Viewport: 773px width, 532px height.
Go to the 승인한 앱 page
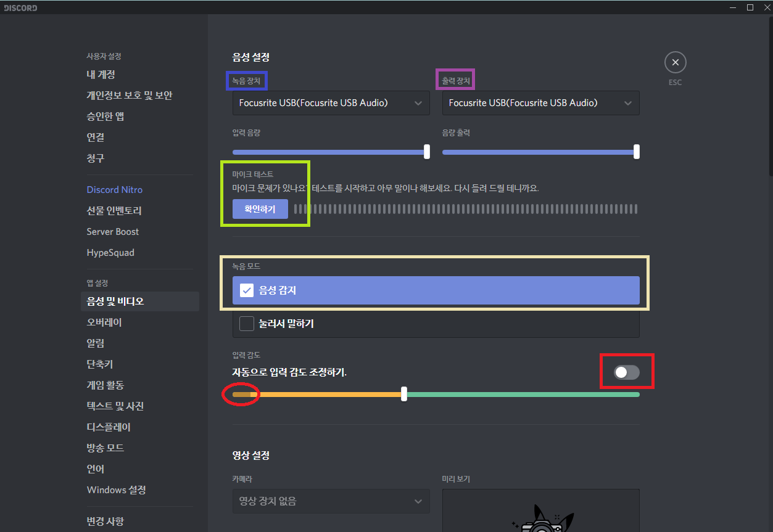tap(106, 116)
